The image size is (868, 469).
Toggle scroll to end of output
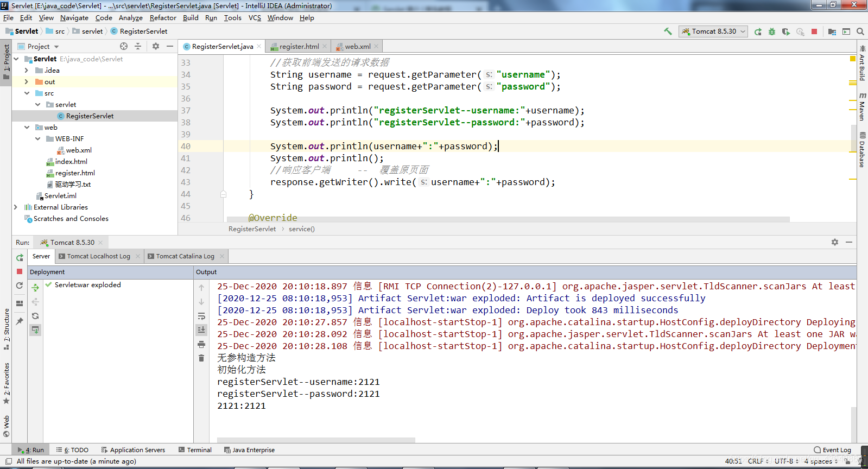pos(201,329)
